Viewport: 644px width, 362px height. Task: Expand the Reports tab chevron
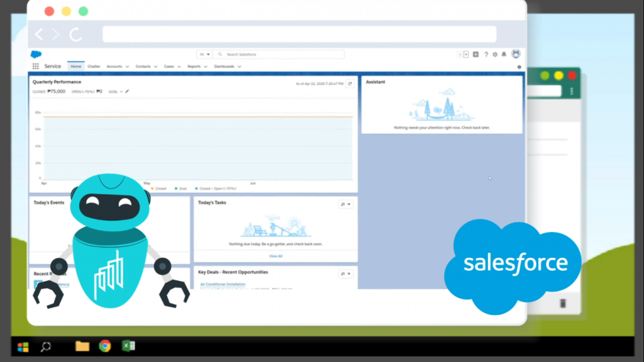206,67
